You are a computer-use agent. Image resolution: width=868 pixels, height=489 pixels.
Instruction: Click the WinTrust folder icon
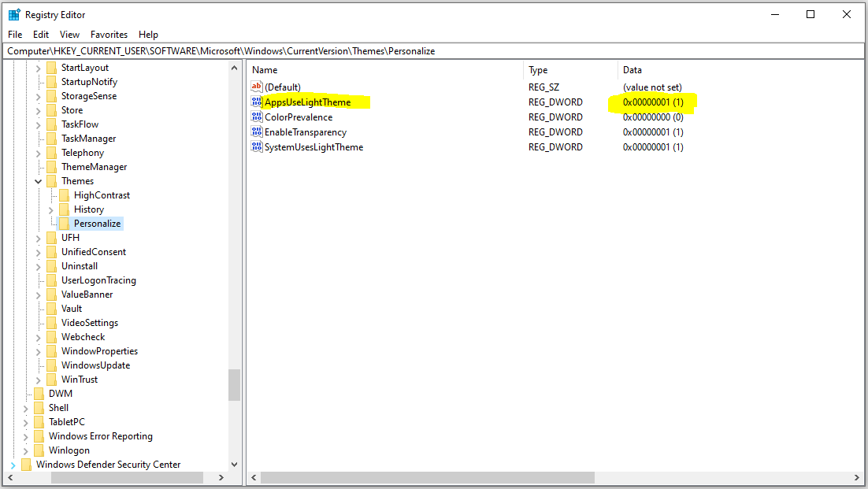(x=51, y=380)
